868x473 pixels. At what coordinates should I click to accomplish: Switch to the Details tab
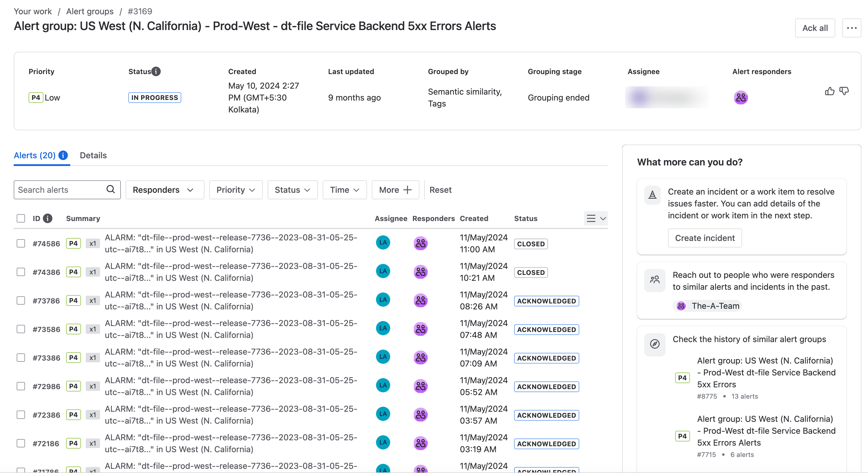(93, 155)
